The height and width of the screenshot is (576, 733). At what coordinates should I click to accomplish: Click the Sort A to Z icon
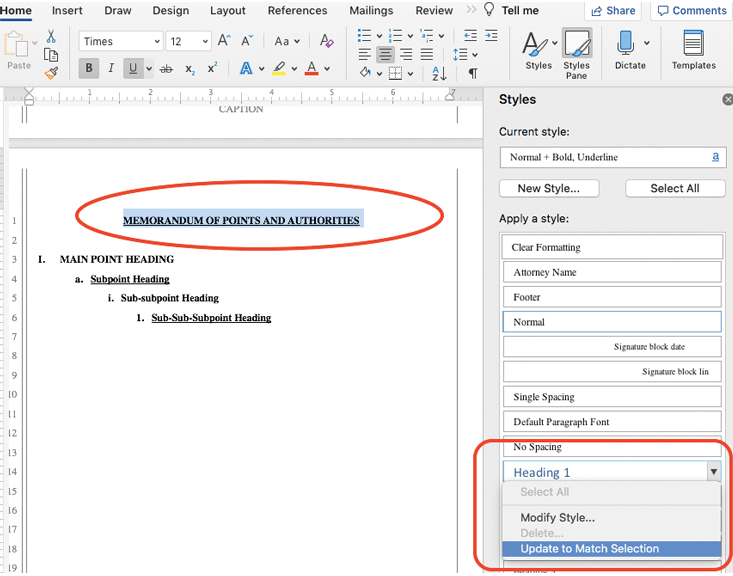pyautogui.click(x=441, y=74)
